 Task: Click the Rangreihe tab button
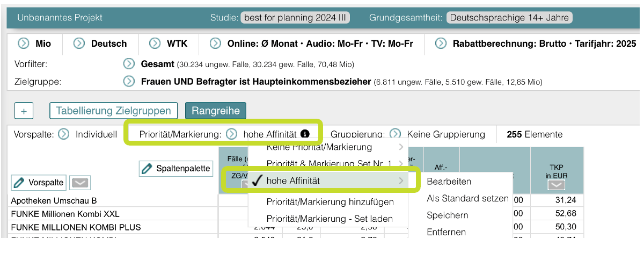215,111
